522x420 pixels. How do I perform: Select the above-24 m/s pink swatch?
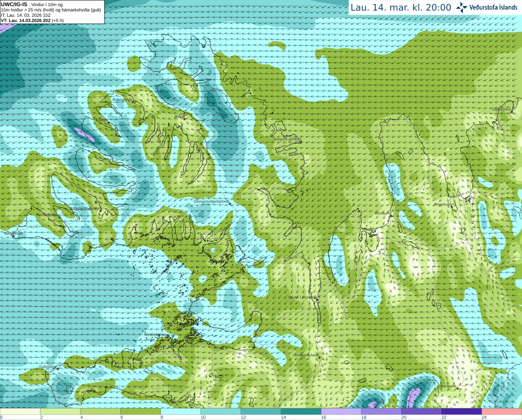[502, 411]
